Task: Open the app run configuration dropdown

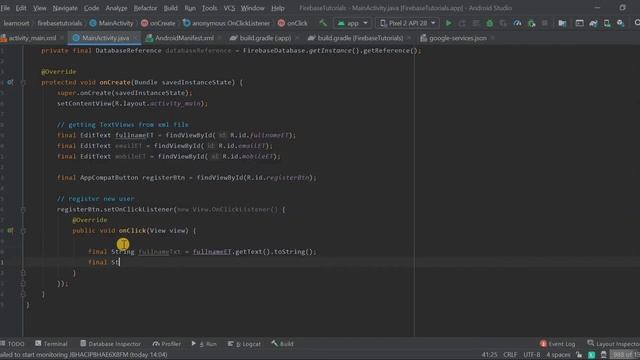Action: pyautogui.click(x=352, y=23)
